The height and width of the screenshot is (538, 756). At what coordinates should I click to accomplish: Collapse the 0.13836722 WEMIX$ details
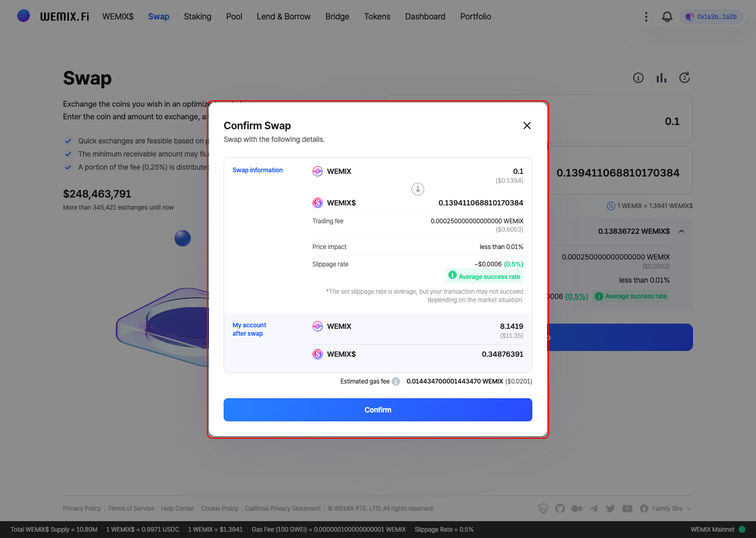pos(681,231)
